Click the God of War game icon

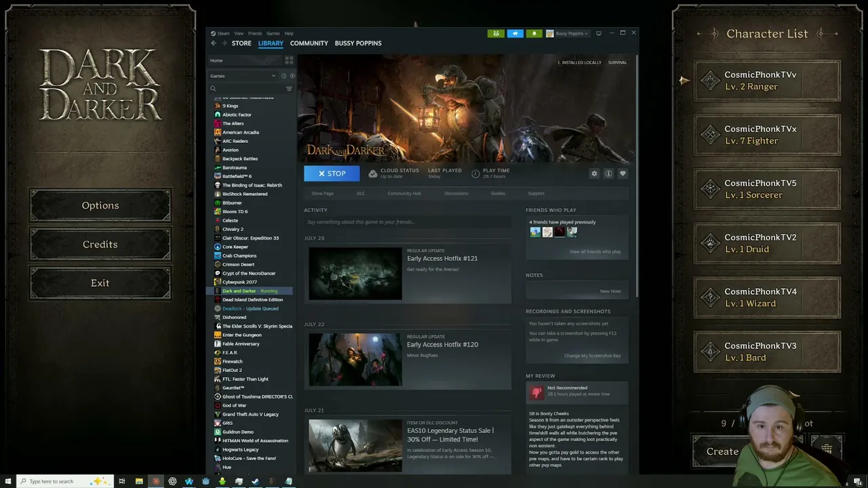pyautogui.click(x=218, y=405)
